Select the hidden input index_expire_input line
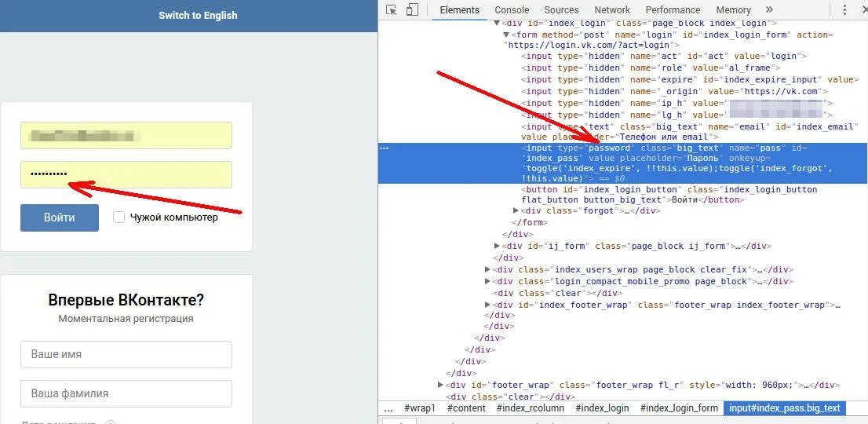The width and height of the screenshot is (868, 424). [x=690, y=80]
